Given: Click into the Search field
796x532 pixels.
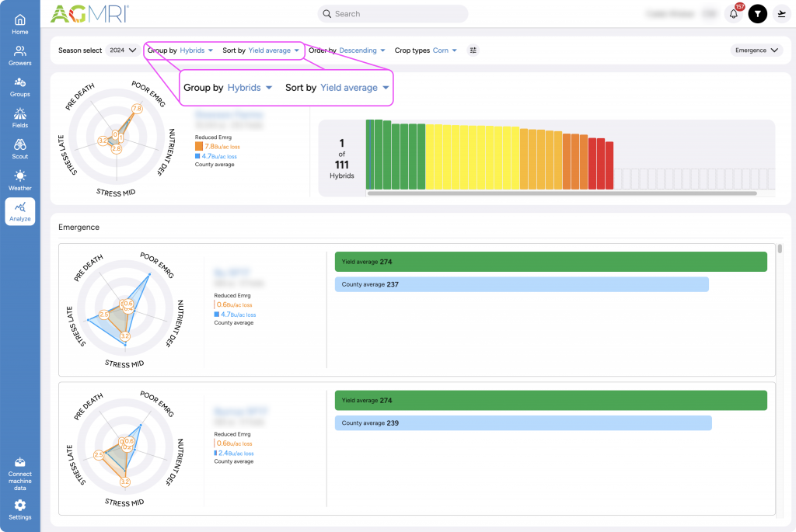Looking at the screenshot, I should pyautogui.click(x=393, y=14).
